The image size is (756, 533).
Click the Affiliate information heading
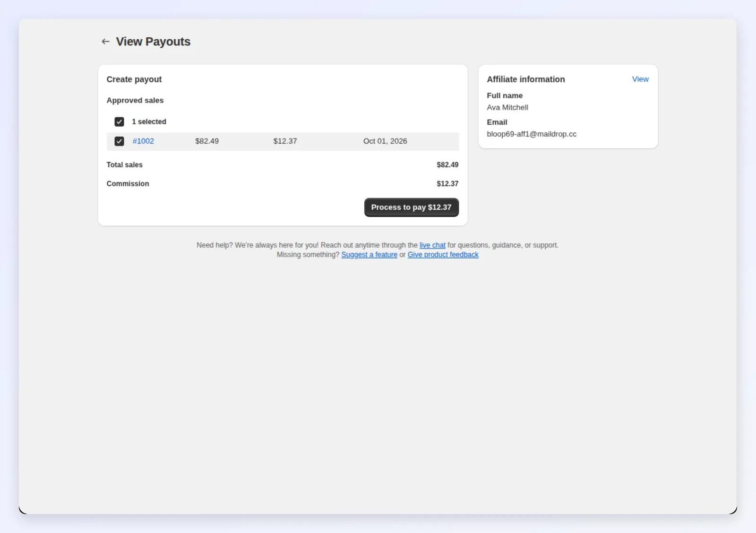click(526, 79)
